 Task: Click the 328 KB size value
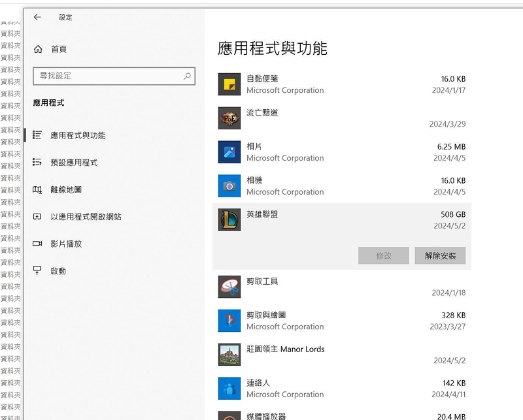[453, 315]
